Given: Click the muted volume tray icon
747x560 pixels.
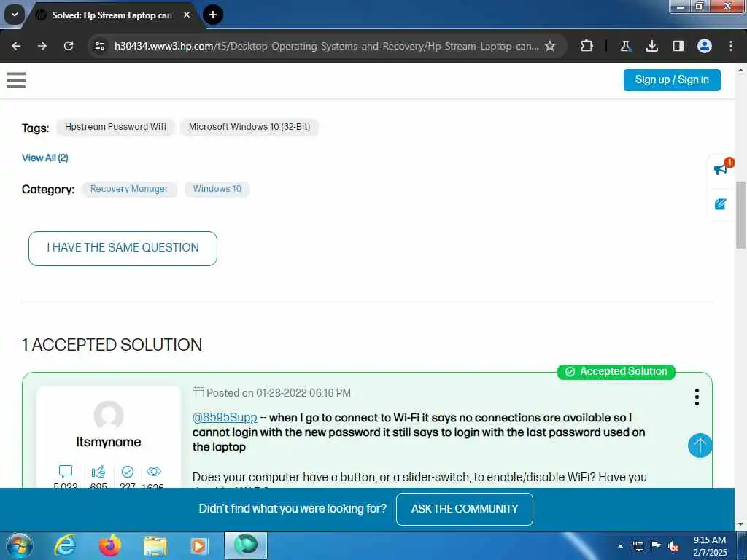Looking at the screenshot, I should pyautogui.click(x=673, y=547).
